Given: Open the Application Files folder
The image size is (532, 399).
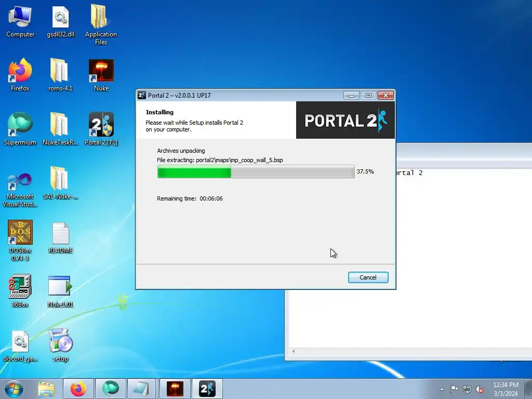Looking at the screenshot, I should click(101, 24).
